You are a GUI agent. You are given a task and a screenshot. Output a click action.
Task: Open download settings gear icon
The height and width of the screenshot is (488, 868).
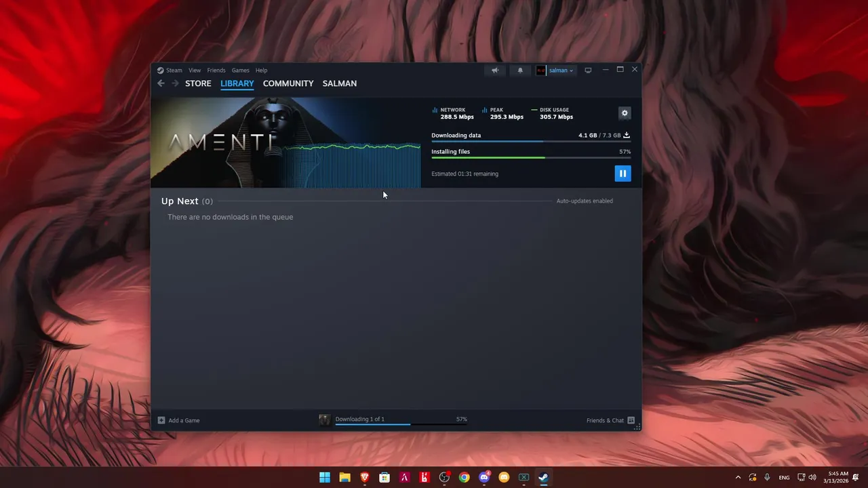625,113
